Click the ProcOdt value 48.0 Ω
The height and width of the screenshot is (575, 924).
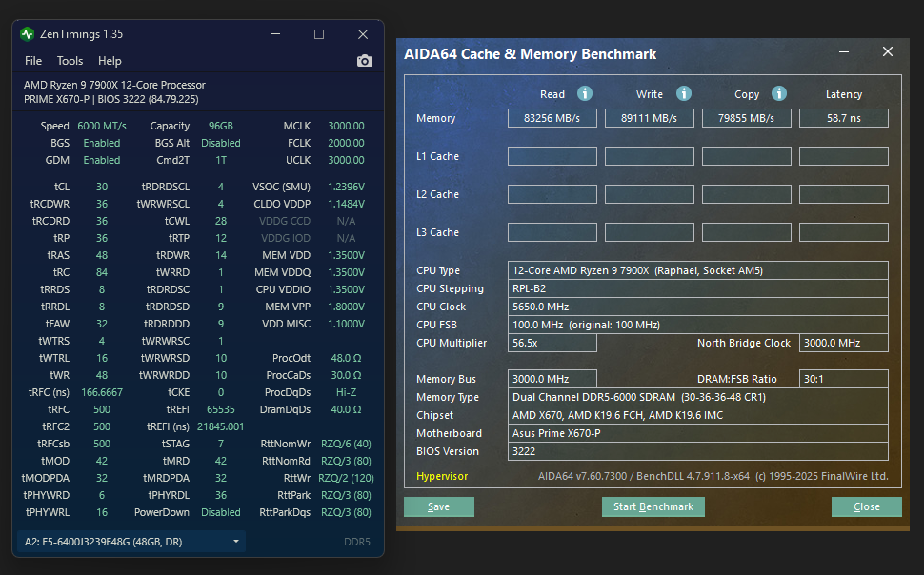click(346, 358)
